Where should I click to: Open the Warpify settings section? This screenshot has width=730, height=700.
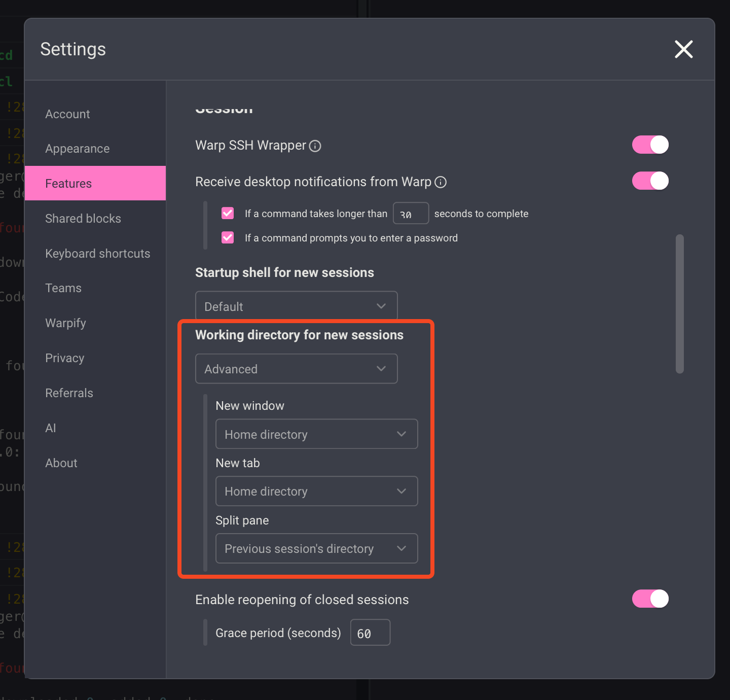tap(65, 323)
